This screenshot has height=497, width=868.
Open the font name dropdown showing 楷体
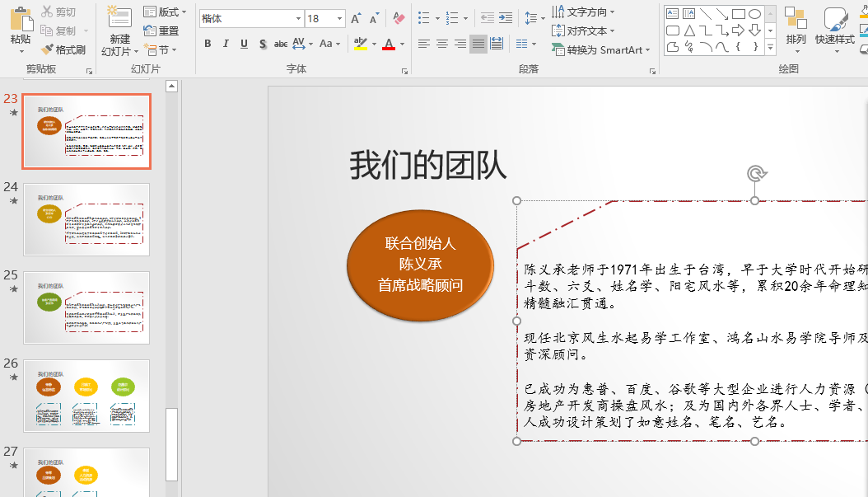coord(298,18)
